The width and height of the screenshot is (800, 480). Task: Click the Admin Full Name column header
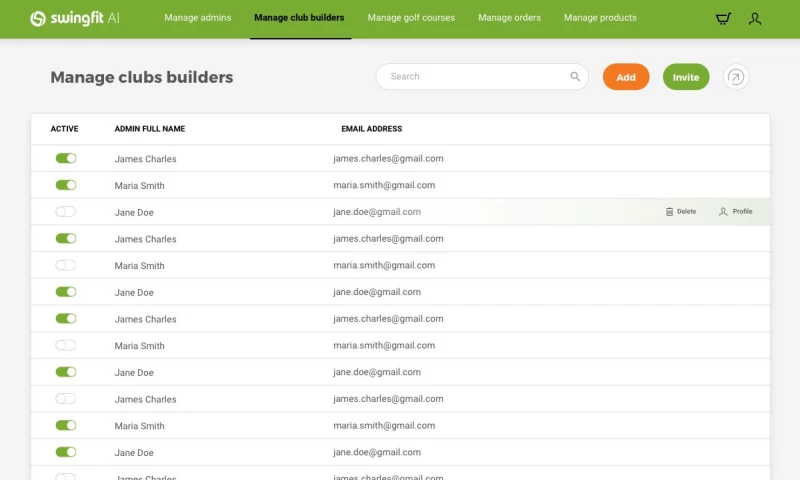150,129
